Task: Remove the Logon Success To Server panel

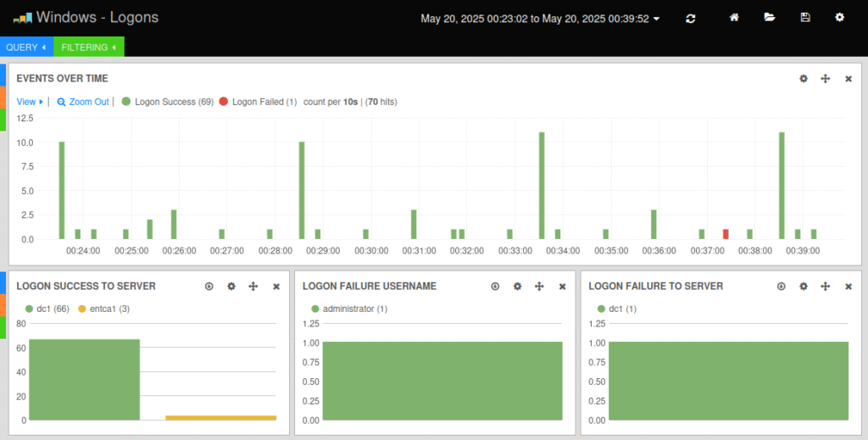Action: (276, 287)
